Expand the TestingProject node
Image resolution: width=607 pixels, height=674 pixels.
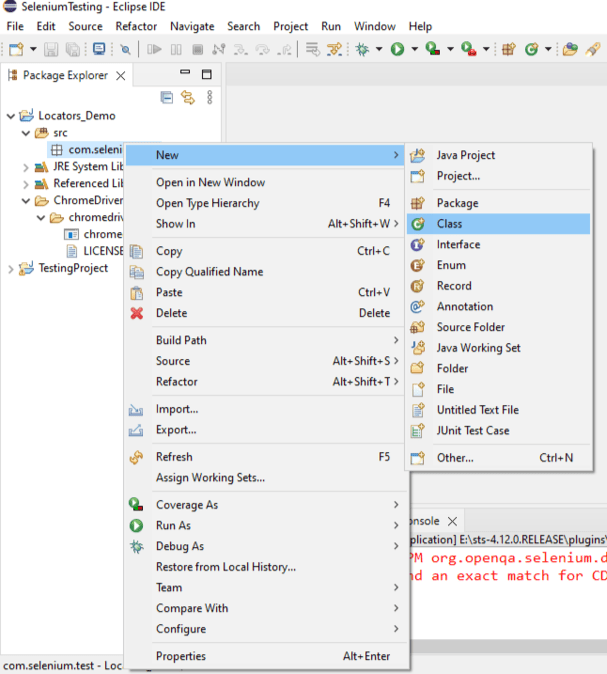[x=11, y=269]
